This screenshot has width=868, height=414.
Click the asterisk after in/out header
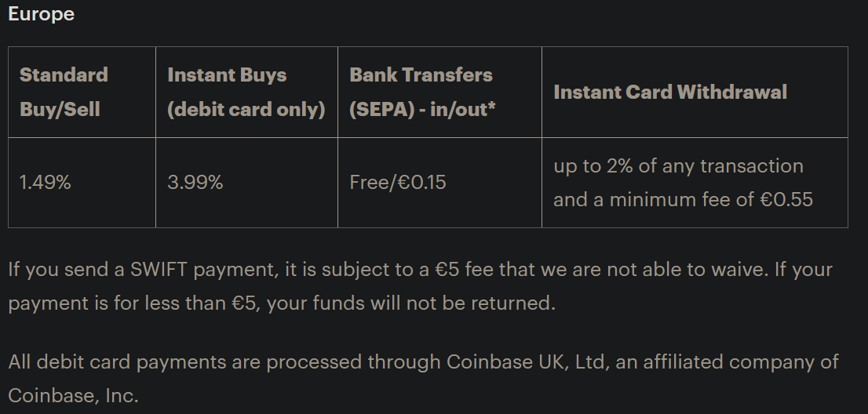[491, 105]
